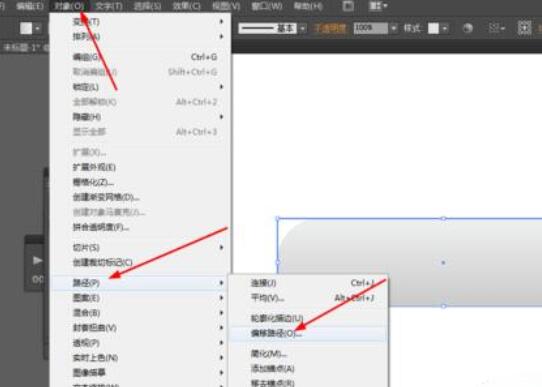
Task: Click the top-middle handle of the selection box
Action: (x=443, y=218)
